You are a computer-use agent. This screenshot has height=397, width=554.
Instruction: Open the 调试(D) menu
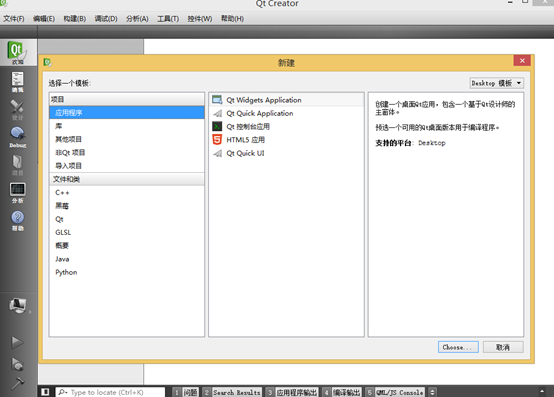click(x=106, y=19)
